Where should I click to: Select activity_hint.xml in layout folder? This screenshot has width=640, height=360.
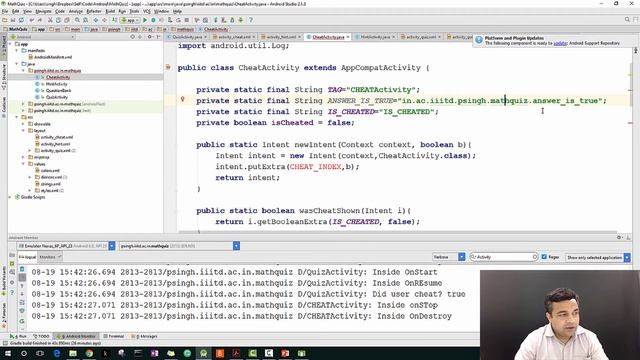tap(55, 144)
